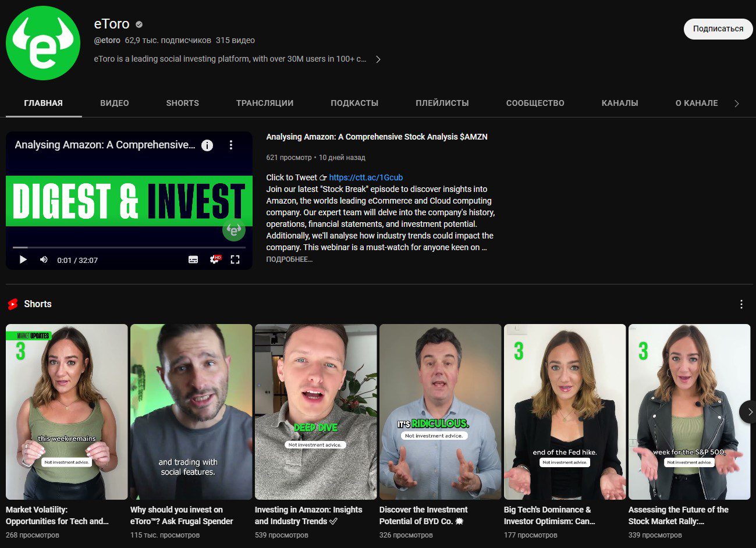Click the eToro channel name heading
This screenshot has height=548, width=756.
tap(112, 24)
